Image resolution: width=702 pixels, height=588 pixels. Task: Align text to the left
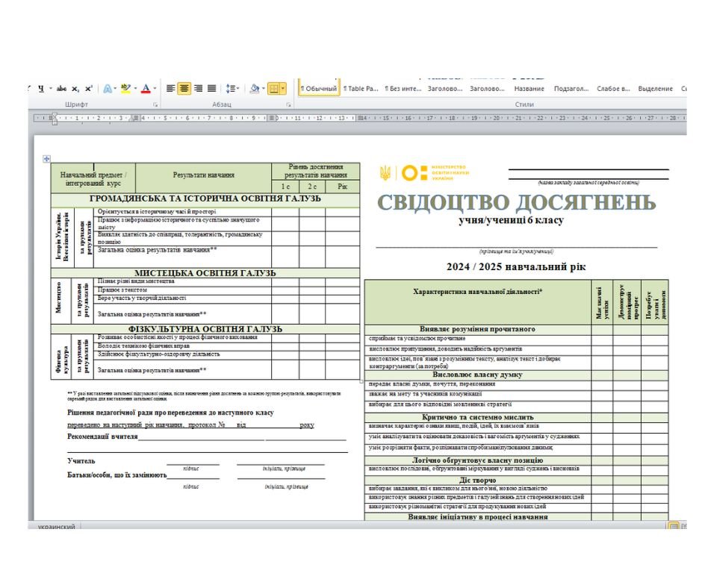coord(170,89)
